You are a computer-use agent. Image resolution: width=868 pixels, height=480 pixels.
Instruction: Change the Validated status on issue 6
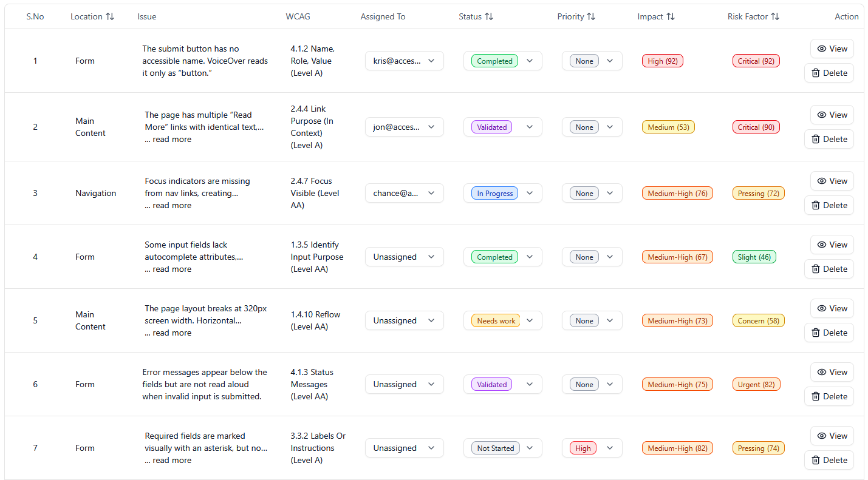503,384
